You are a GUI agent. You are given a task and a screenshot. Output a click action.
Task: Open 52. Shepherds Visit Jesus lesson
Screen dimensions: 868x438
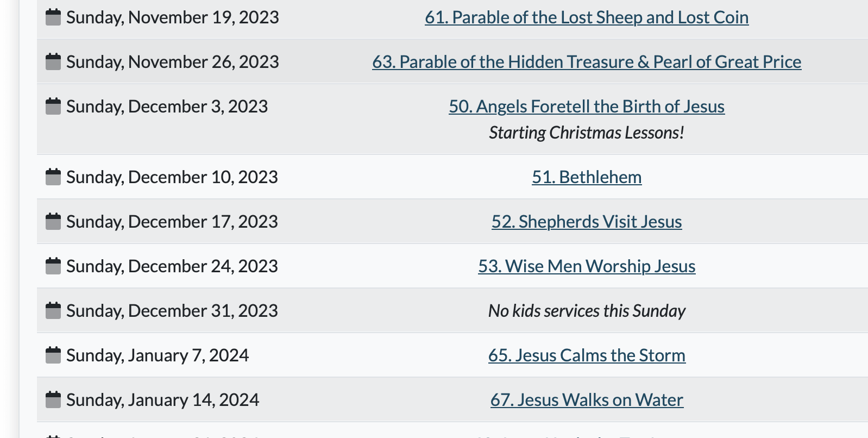pyautogui.click(x=587, y=222)
